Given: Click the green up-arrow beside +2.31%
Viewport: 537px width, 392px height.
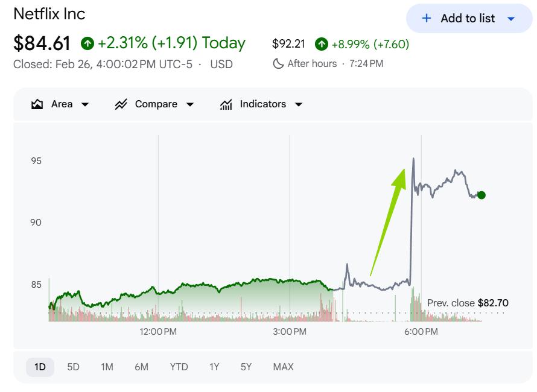Looking at the screenshot, I should 88,43.
